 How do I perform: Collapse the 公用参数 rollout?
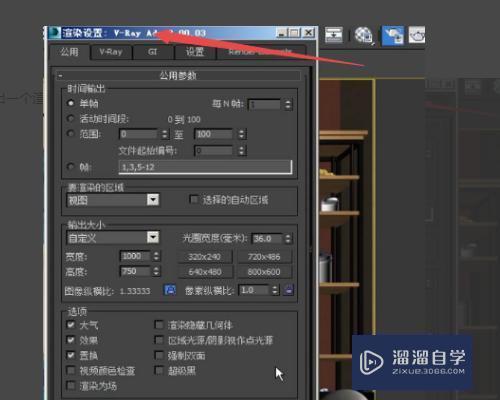[x=178, y=76]
